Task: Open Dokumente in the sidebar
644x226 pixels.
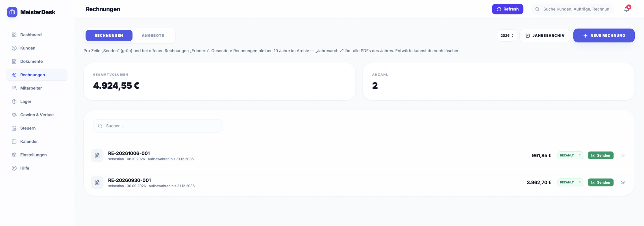Action: (37, 61)
